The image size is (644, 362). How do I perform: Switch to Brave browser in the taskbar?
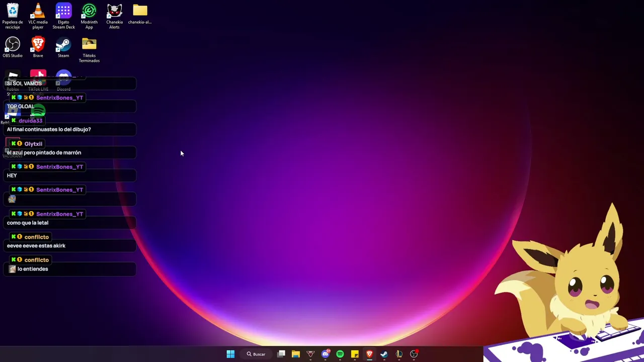pyautogui.click(x=369, y=354)
